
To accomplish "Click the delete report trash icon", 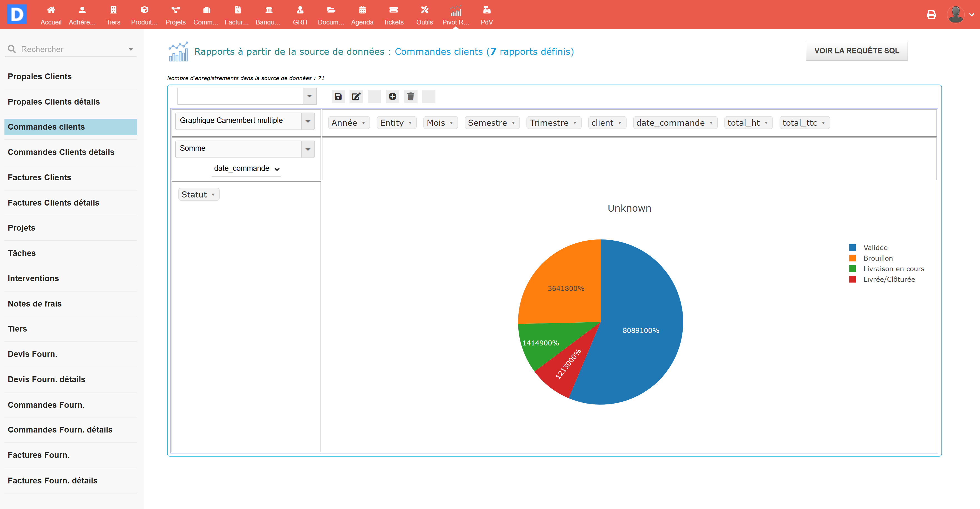I will (411, 96).
